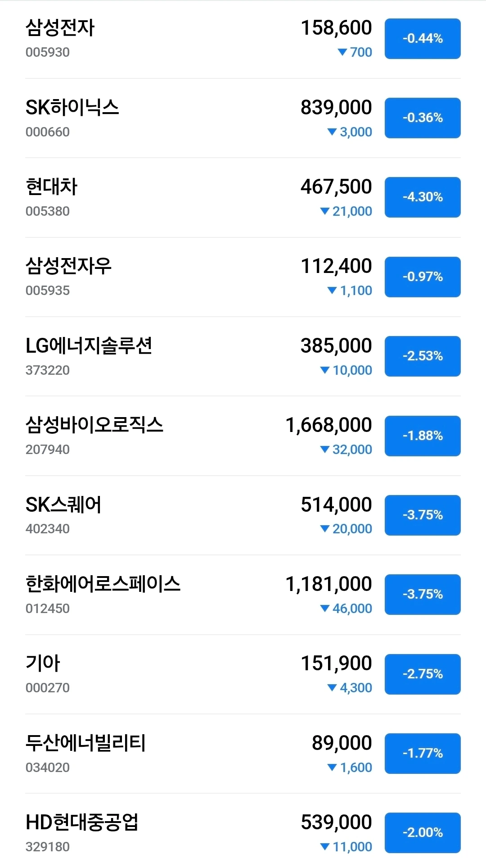Click the down arrow beside 21,000

click(324, 211)
